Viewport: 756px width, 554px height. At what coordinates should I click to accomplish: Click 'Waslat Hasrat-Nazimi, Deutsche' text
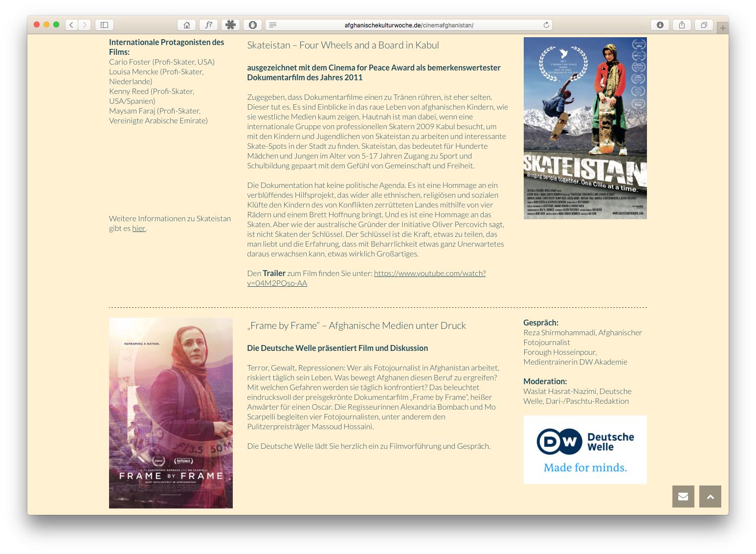point(577,392)
